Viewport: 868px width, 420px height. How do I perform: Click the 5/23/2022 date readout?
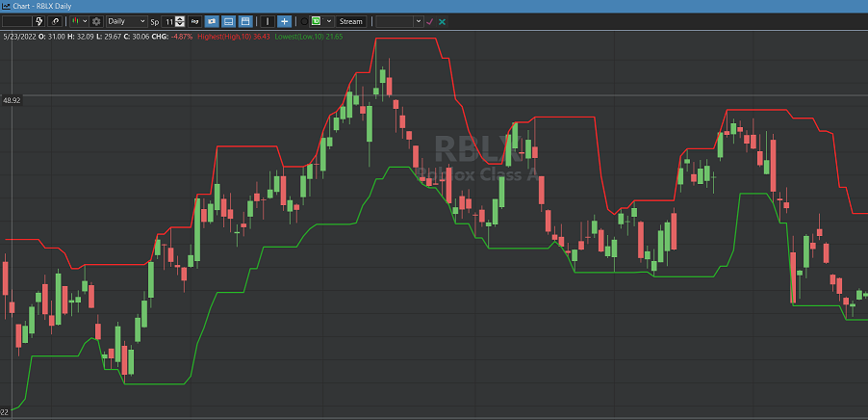click(19, 37)
